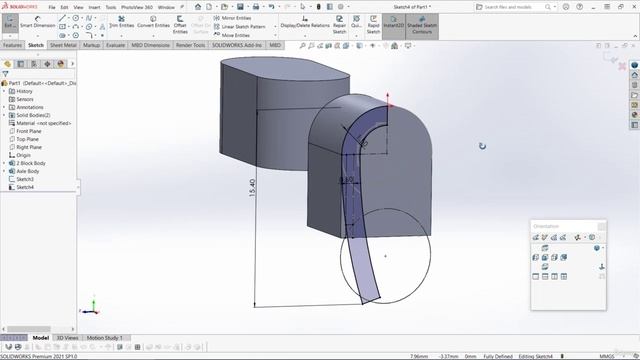Click Linear Sketch Pattern
640x360 pixels.
(x=239, y=27)
